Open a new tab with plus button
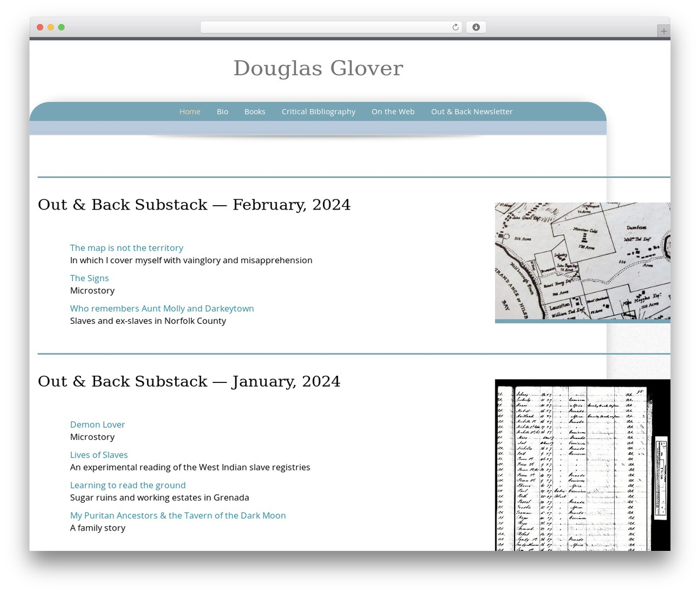The image size is (700, 593). click(x=663, y=31)
